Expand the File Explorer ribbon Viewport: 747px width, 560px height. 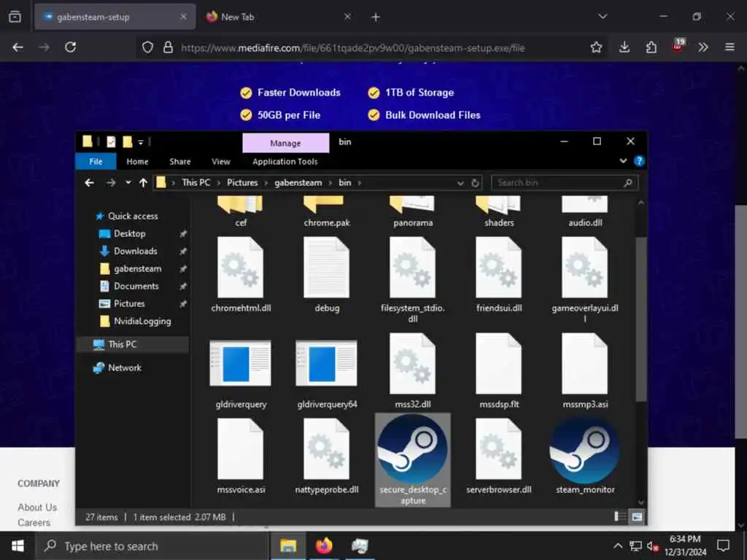623,161
